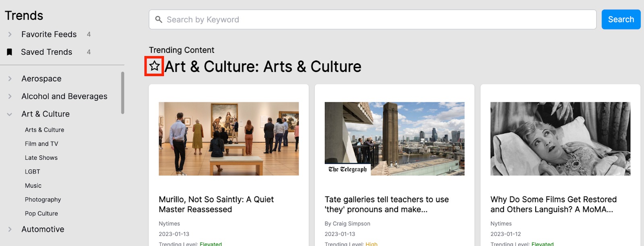Image resolution: width=644 pixels, height=246 pixels.
Task: Expand the Alcohol and Beverages category
Action: (x=10, y=97)
